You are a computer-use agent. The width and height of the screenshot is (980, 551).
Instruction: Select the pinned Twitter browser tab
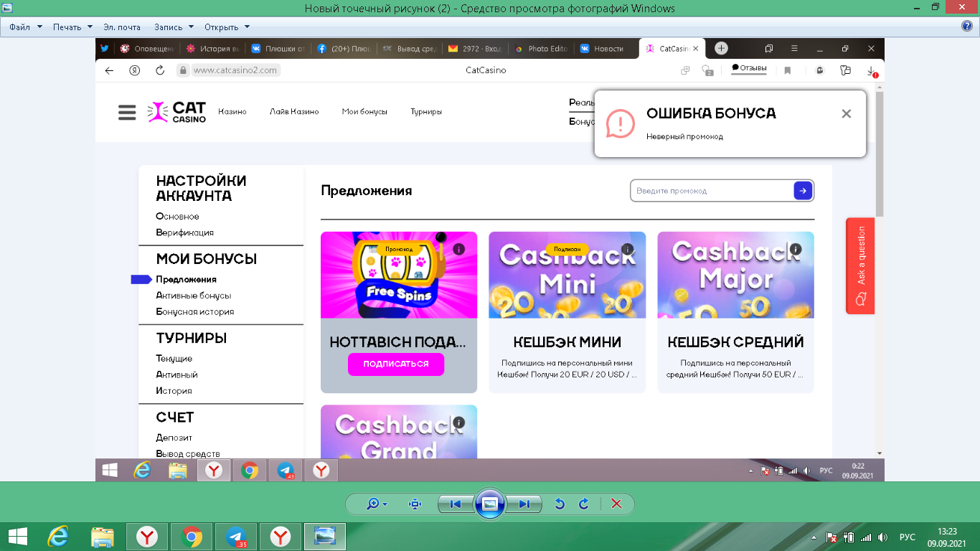105,49
